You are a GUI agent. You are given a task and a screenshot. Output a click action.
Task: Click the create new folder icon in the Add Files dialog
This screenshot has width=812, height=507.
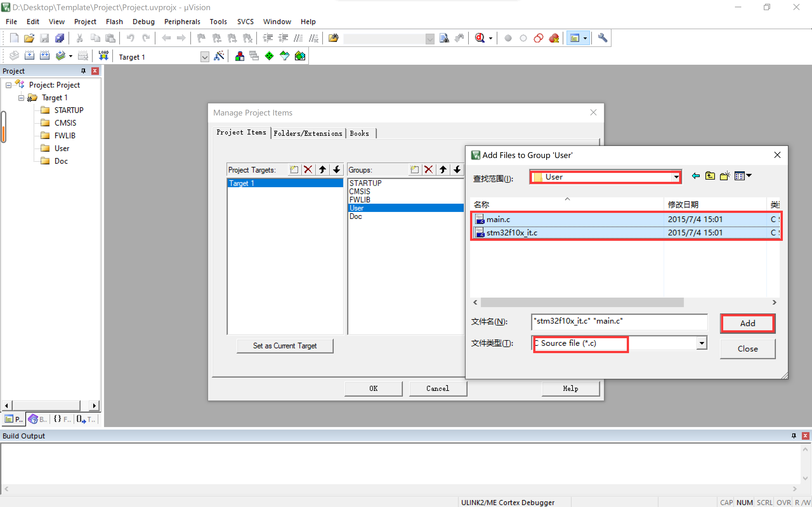[724, 176]
